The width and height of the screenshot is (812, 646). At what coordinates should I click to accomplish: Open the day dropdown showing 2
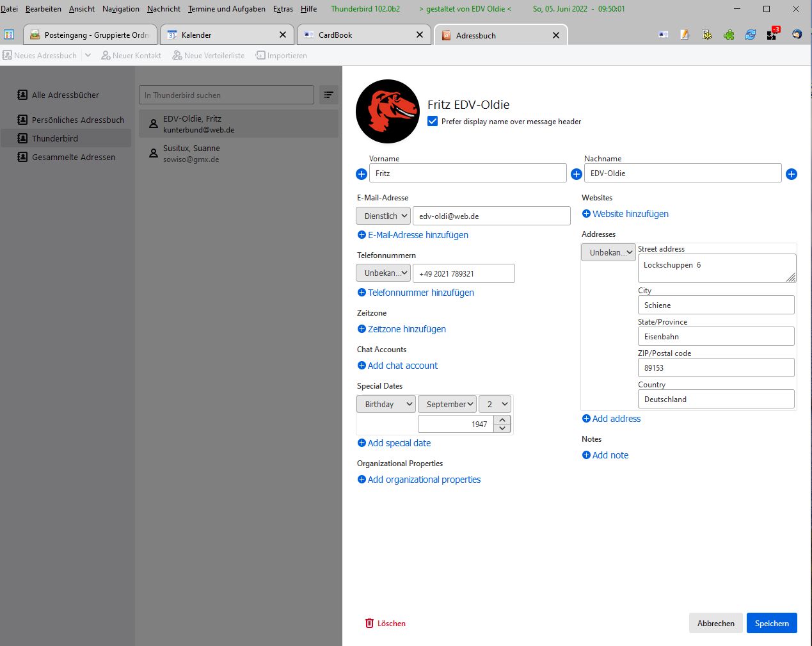point(495,404)
